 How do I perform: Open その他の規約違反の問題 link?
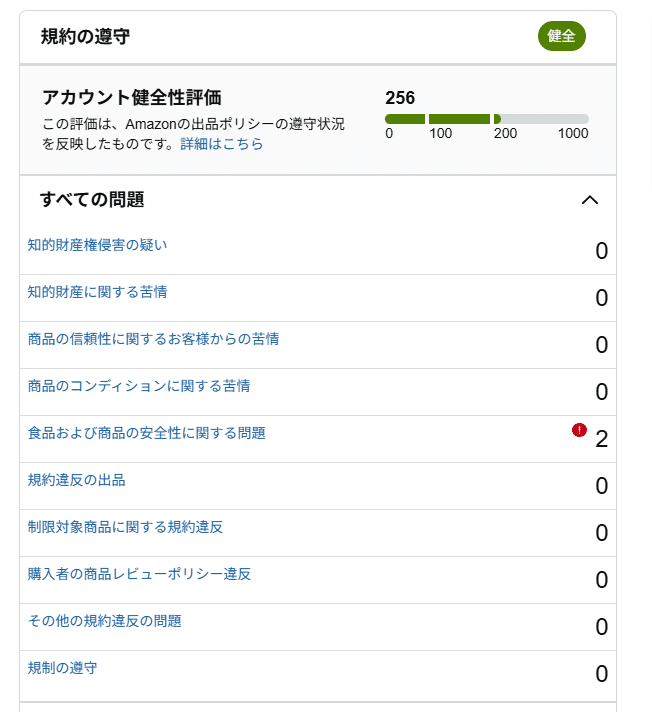click(104, 621)
